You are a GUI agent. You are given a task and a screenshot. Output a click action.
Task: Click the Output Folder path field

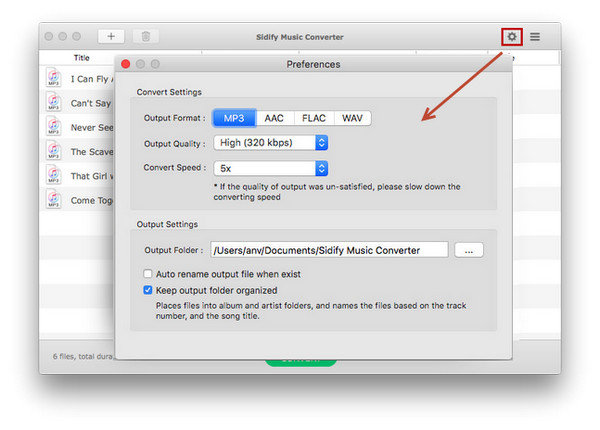(329, 250)
